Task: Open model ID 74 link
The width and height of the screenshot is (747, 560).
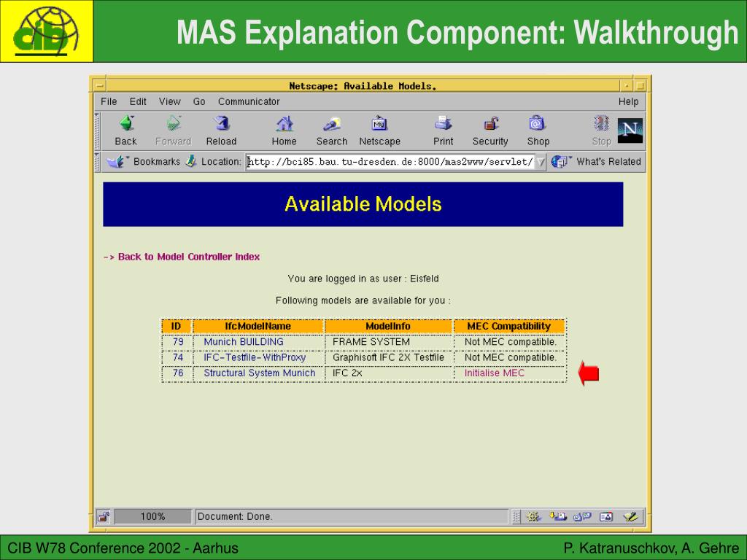Action: pyautogui.click(x=178, y=357)
